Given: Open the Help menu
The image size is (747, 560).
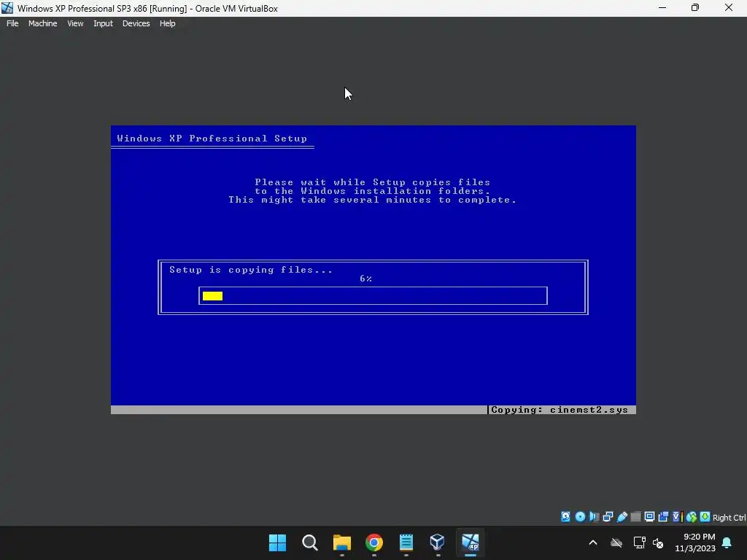Looking at the screenshot, I should 167,23.
